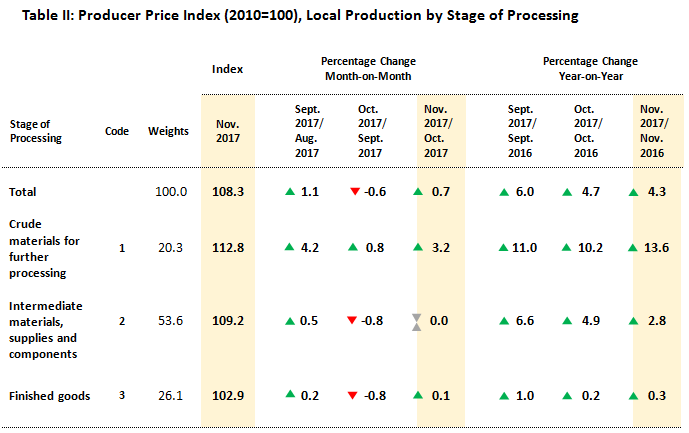
Task: Click the Weights column header
Action: click(x=168, y=131)
